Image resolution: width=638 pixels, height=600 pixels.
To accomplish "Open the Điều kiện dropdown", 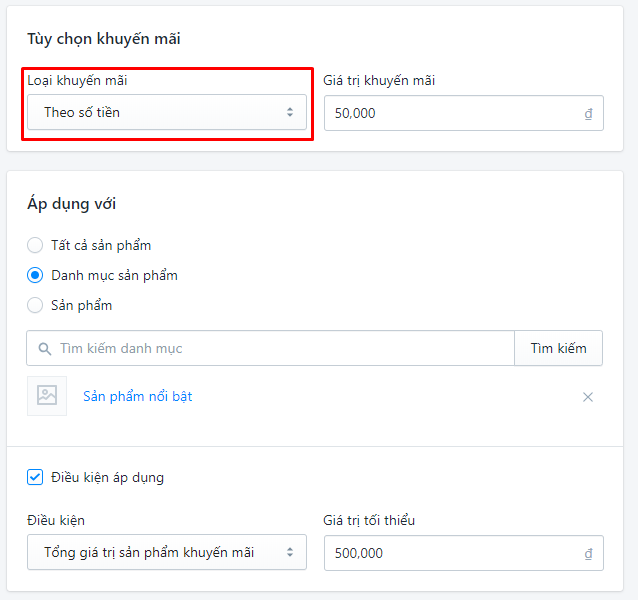I will (x=167, y=552).
